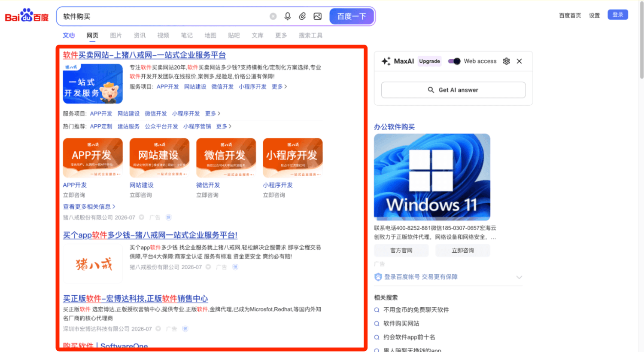644x352 pixels.
Task: Click the APP定制 link
Action: (x=101, y=126)
